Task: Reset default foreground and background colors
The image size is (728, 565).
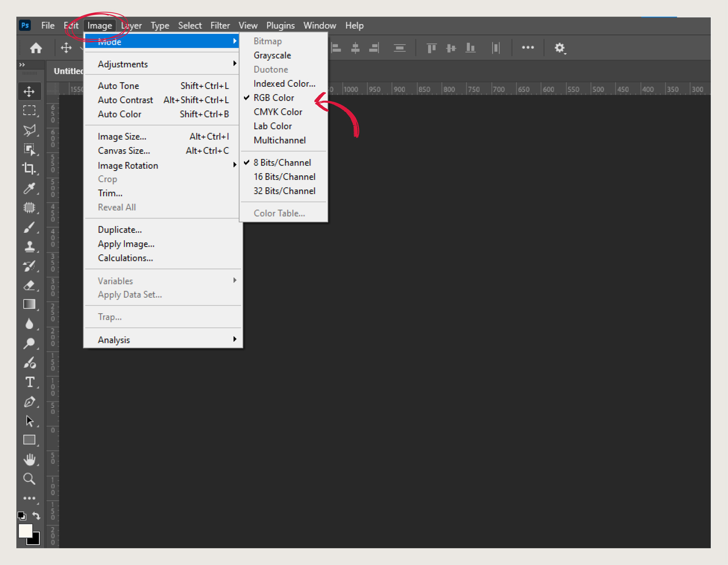Action: click(x=22, y=516)
